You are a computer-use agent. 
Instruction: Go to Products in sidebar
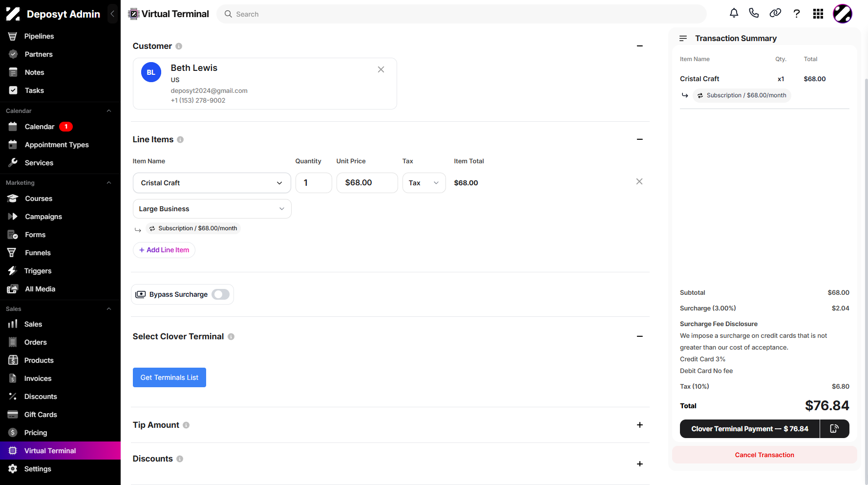click(60, 360)
